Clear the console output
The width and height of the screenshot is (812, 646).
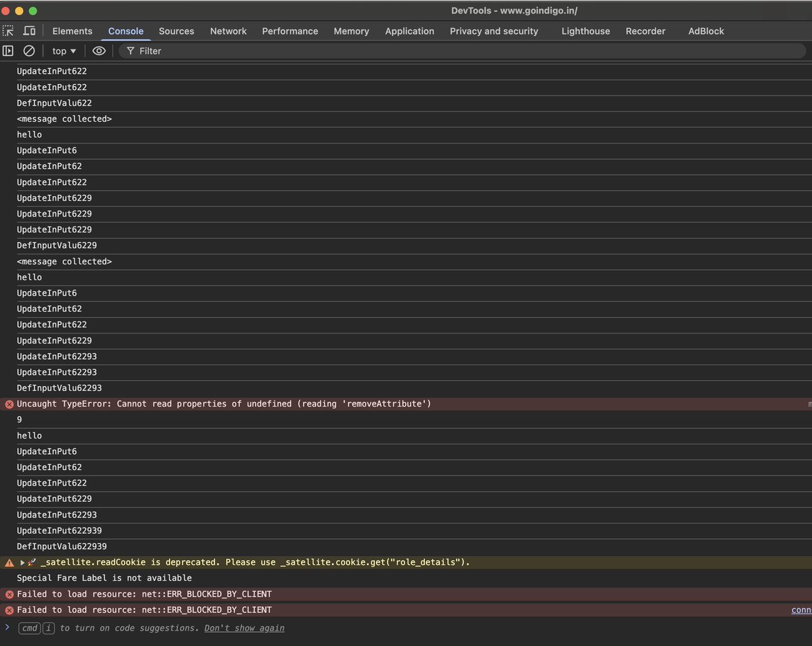point(28,50)
